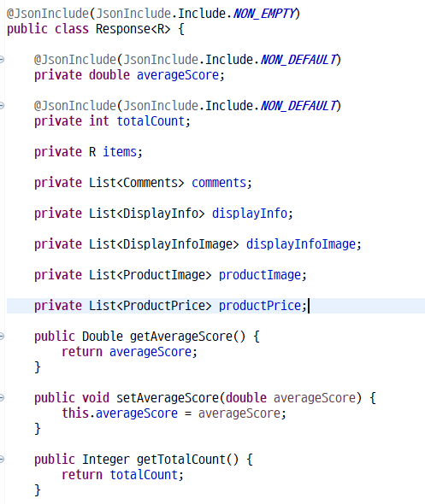Click @JsonInclude on the class-level annotation
Image resolution: width=425 pixels, height=504 pixels.
[x=48, y=14]
